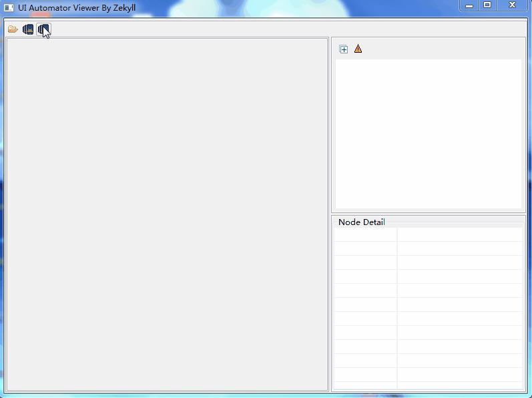Click the empty screenshot canvas on the left

coord(167,214)
